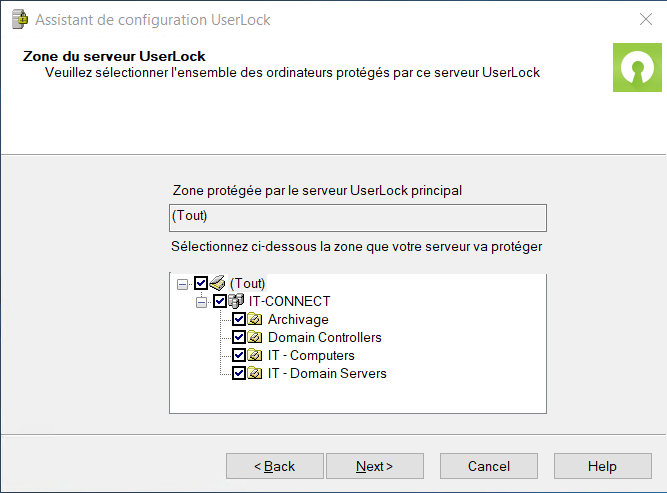Uncheck the Archivage checkbox
Screen dimensions: 667x493
[x=239, y=319]
